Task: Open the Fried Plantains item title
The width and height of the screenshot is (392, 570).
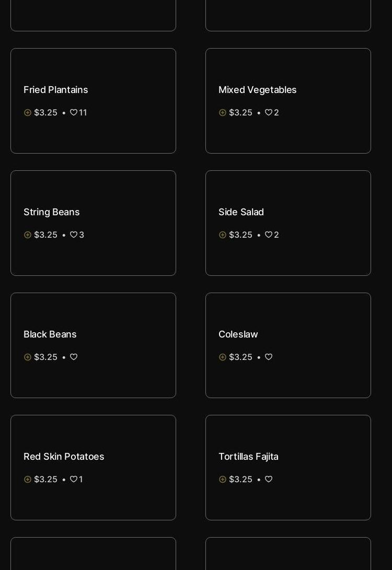Action: click(x=56, y=90)
